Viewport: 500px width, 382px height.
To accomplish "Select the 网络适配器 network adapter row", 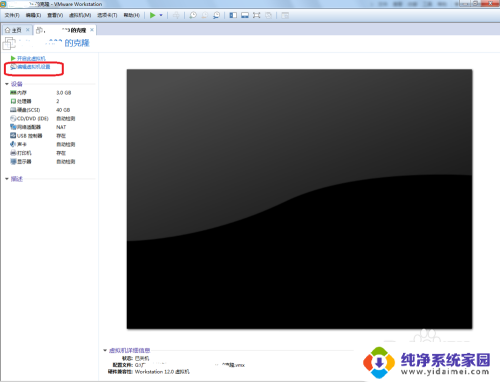I will tap(43, 127).
